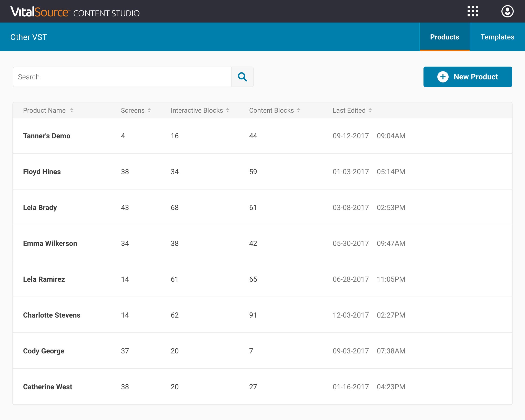Click date 03-08-2017 in Lela Brady row
Screen dimensions: 525x420
click(351, 207)
